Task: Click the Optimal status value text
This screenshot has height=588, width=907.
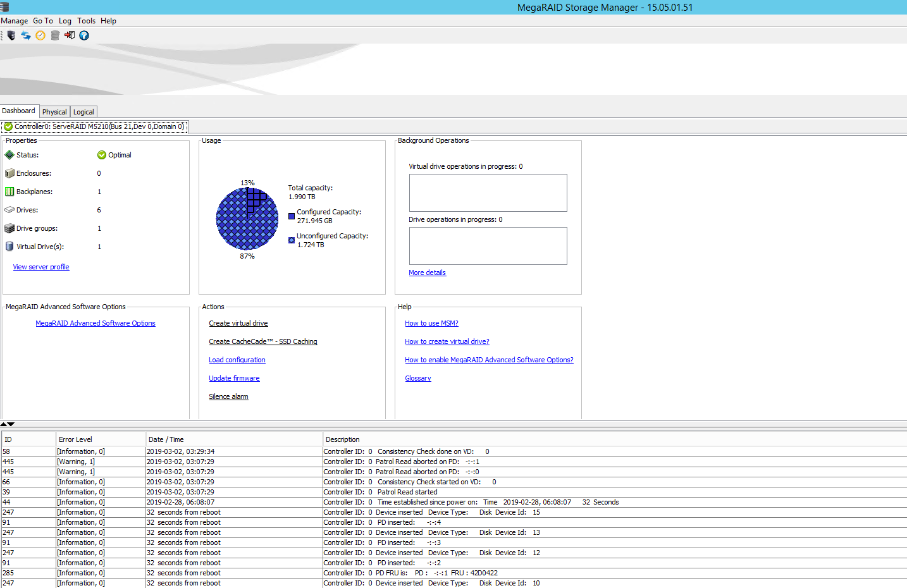Action: (120, 155)
